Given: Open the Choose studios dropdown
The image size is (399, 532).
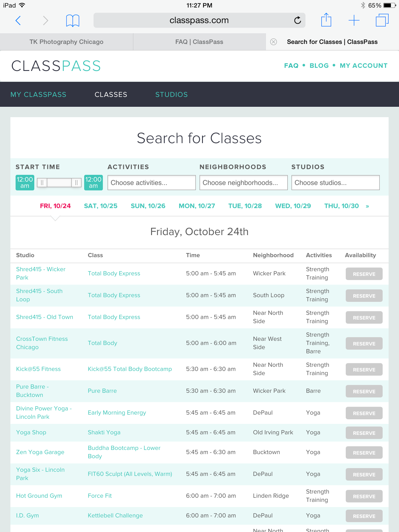Looking at the screenshot, I should click(335, 183).
